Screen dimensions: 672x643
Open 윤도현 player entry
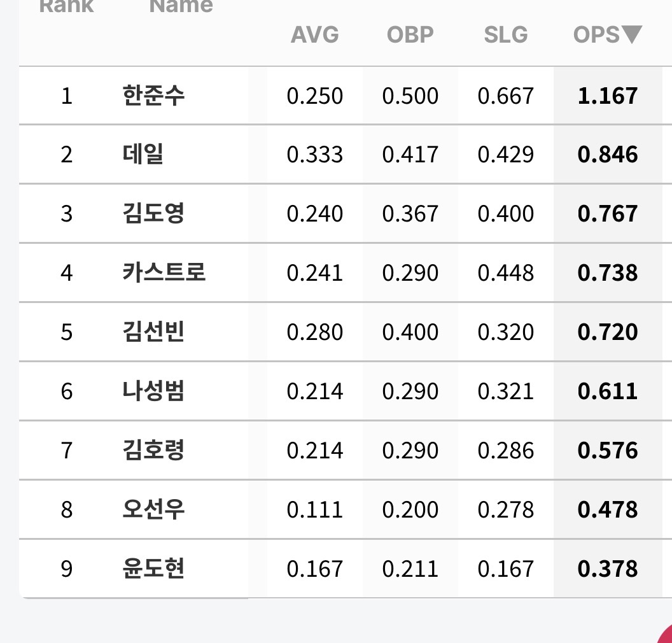click(x=153, y=569)
